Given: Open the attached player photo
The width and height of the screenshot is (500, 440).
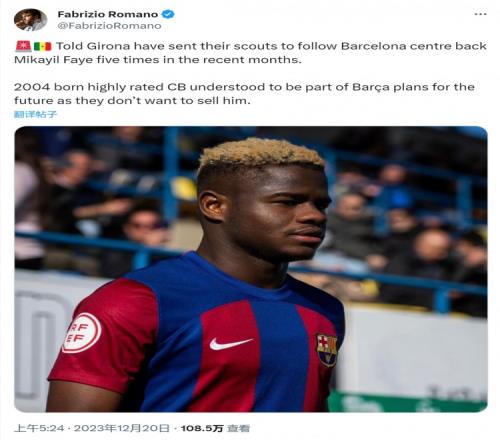Looking at the screenshot, I should tap(251, 269).
